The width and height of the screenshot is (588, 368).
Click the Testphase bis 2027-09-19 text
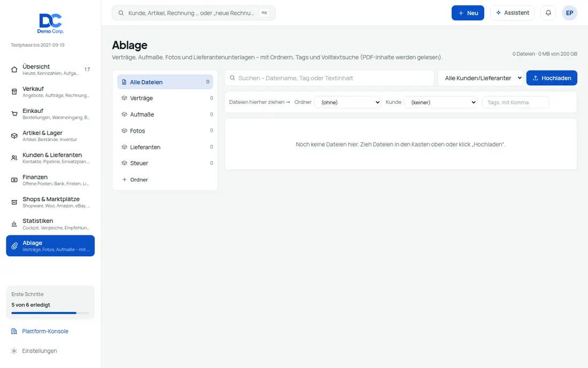(x=37, y=45)
